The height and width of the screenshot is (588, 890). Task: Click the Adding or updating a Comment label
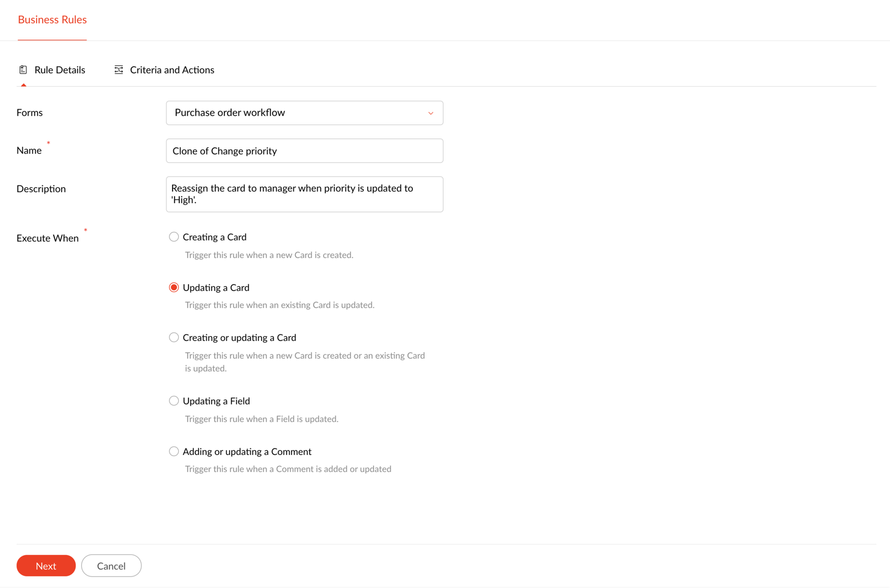(x=247, y=452)
